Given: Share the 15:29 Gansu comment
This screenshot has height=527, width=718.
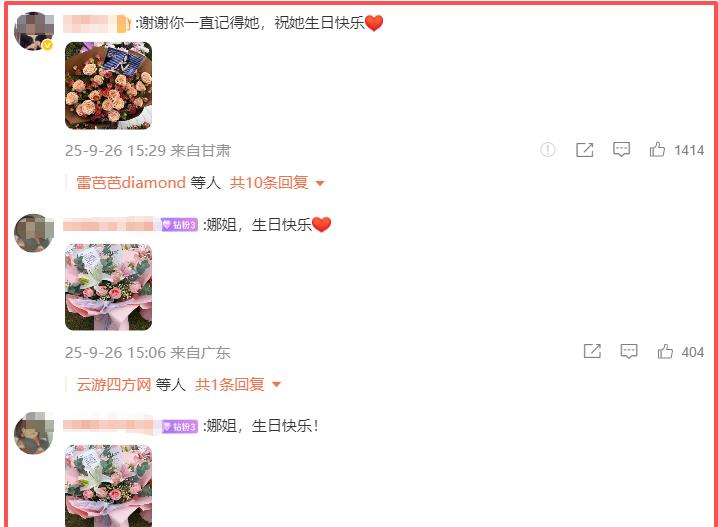Looking at the screenshot, I should pyautogui.click(x=584, y=150).
